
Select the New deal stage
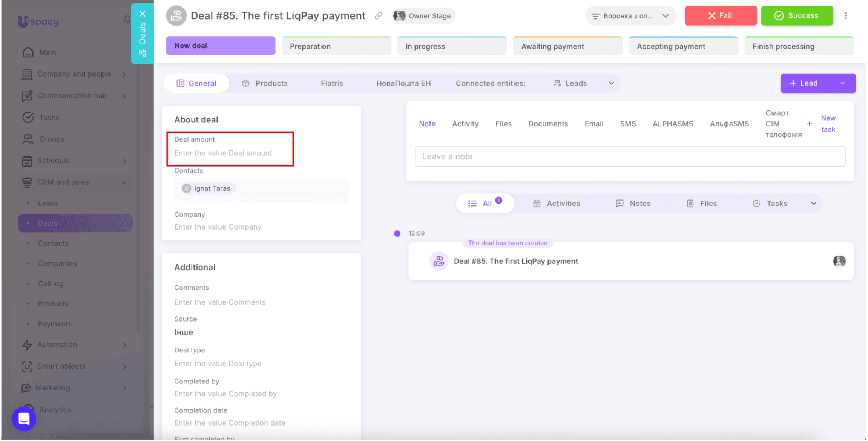pos(221,46)
